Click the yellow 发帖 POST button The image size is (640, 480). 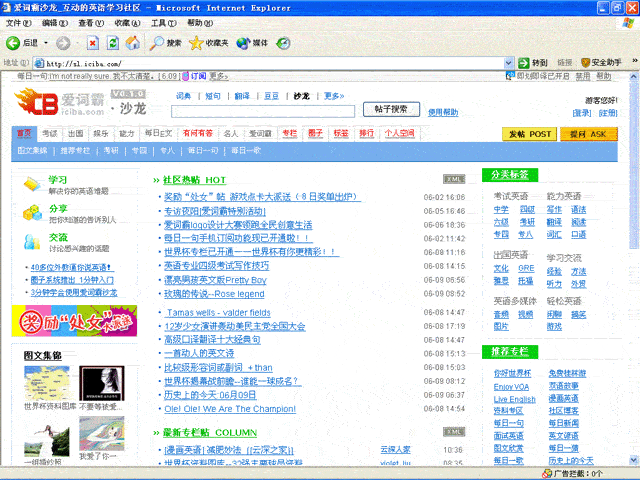(x=529, y=134)
